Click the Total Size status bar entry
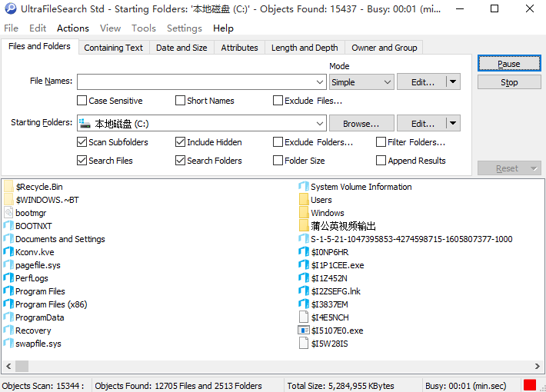 click(341, 386)
